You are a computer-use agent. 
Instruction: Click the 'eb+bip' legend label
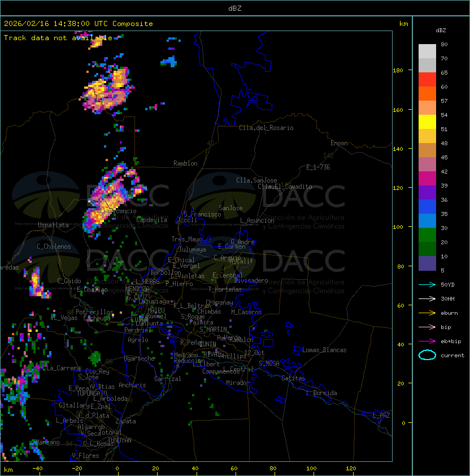pos(451,341)
